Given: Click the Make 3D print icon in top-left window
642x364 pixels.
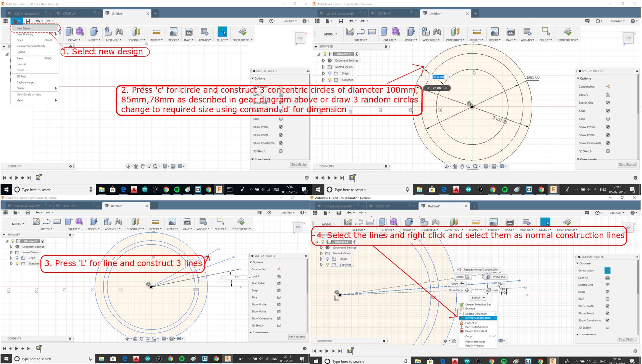Looking at the screenshot, I should click(x=188, y=32).
